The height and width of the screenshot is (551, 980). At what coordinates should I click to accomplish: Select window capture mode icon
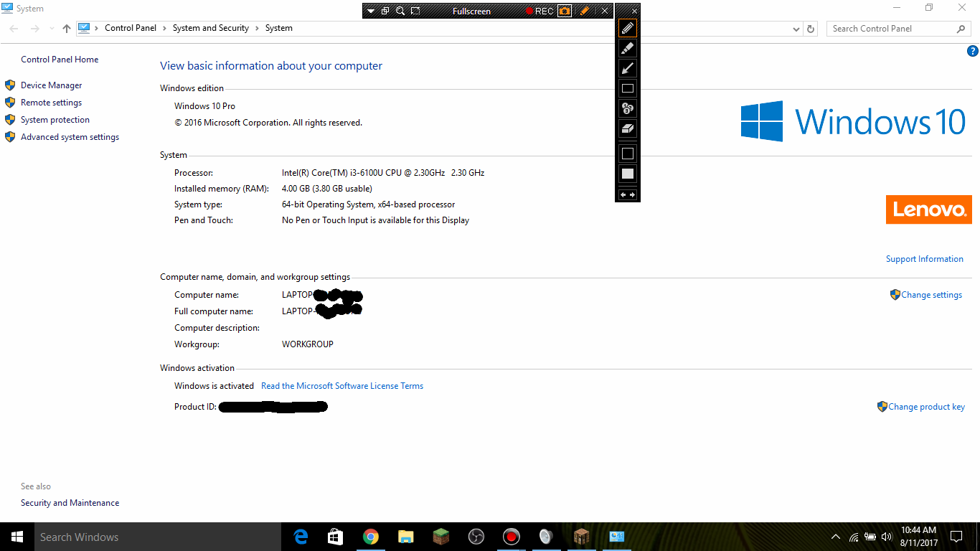pos(385,11)
